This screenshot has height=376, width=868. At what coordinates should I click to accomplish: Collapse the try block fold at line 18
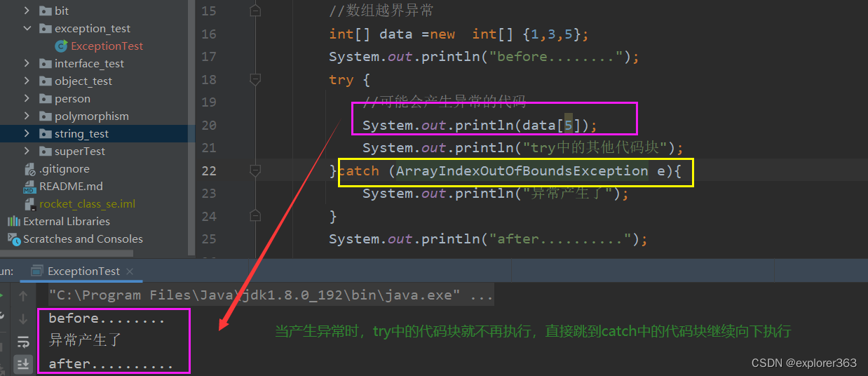tap(255, 79)
